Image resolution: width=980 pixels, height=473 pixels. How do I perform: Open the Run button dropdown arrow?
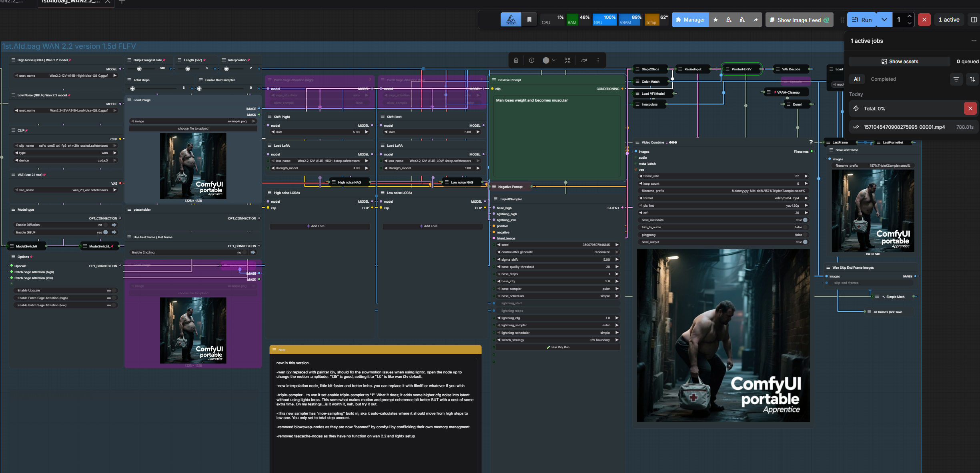click(884, 20)
